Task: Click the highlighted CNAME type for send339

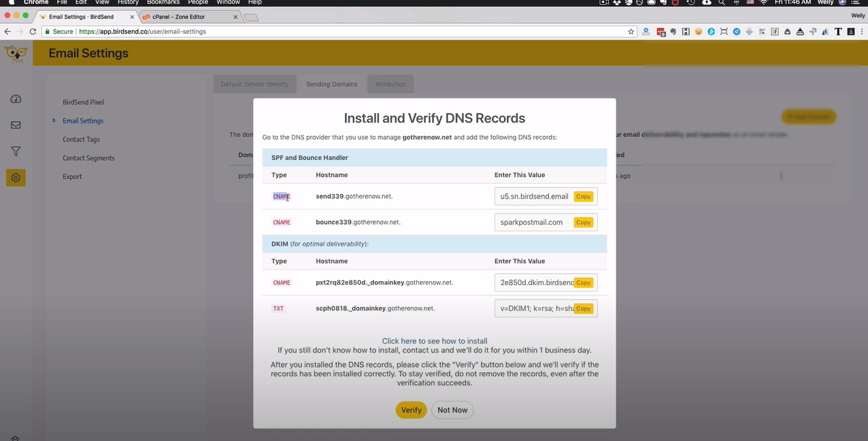Action: pyautogui.click(x=281, y=197)
